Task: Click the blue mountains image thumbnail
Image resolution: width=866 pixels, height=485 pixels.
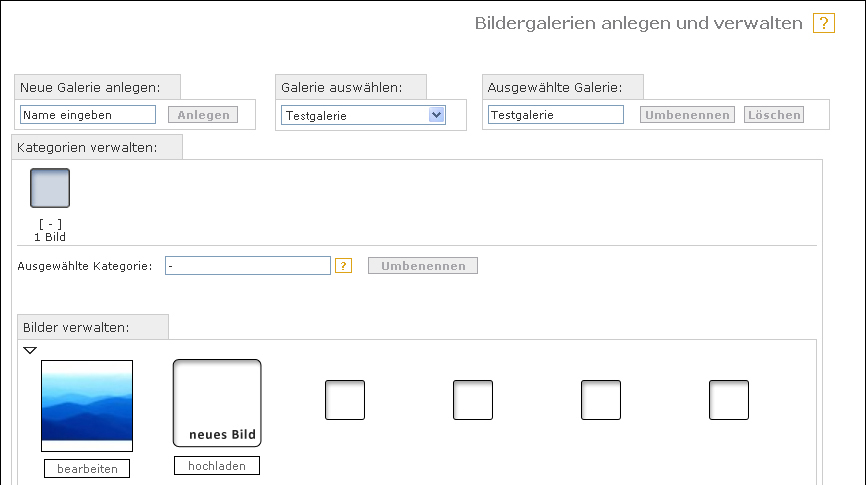Action: coord(87,406)
